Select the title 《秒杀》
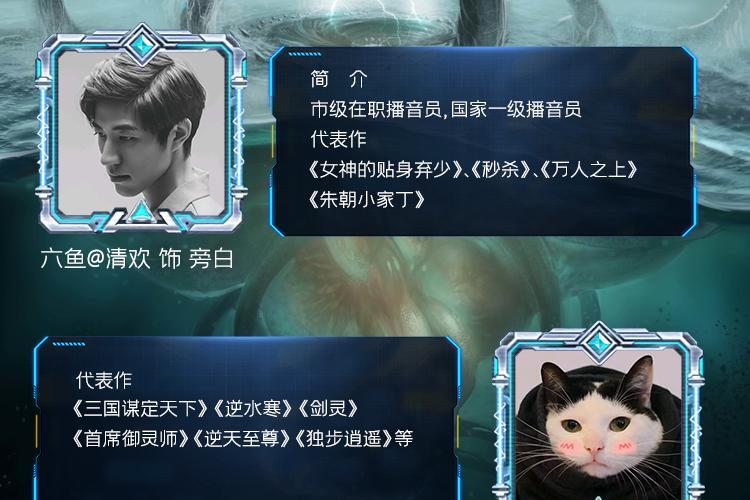 [x=501, y=169]
